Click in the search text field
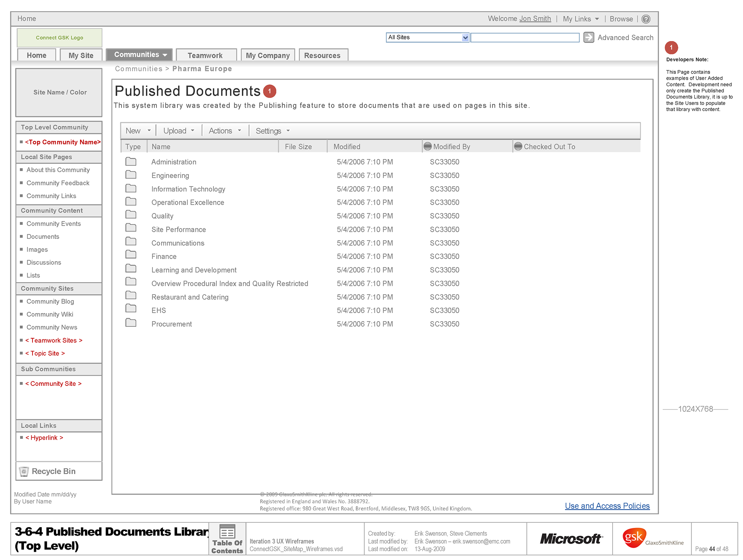This screenshot has width=743, height=560. tap(524, 38)
